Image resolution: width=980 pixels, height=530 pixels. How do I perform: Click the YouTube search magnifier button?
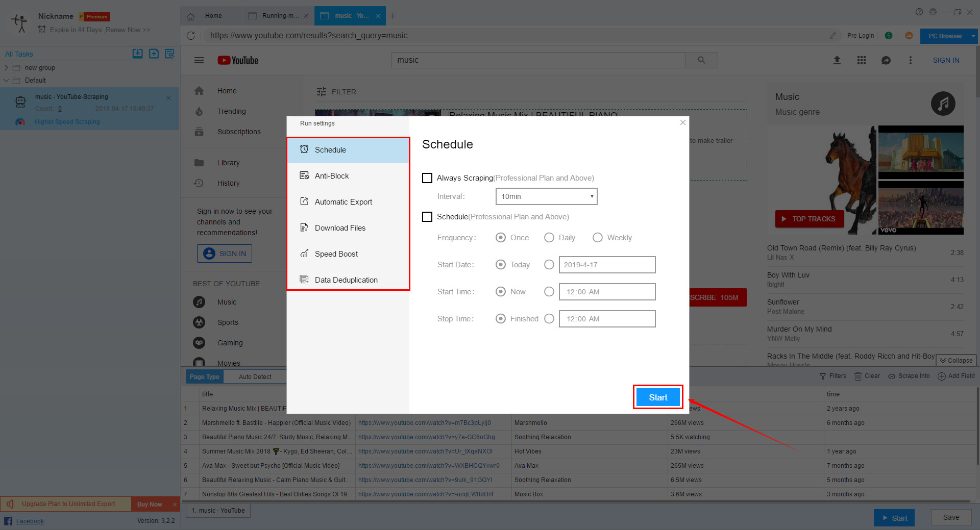point(701,60)
